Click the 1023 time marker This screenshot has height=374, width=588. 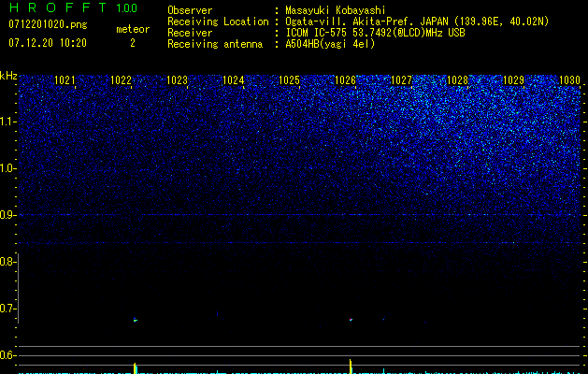[x=177, y=80]
